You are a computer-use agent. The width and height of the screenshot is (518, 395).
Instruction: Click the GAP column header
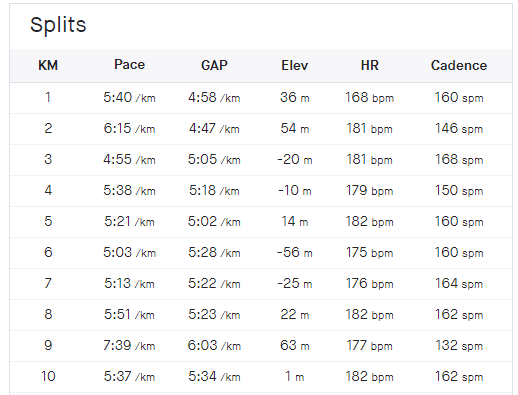click(x=214, y=65)
